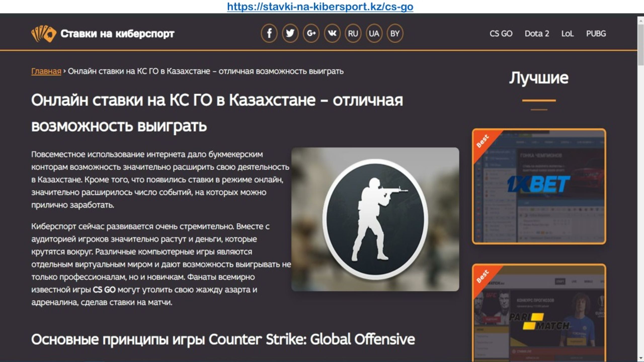Open the LoL menu item
This screenshot has height=362, width=644.
[x=568, y=33]
